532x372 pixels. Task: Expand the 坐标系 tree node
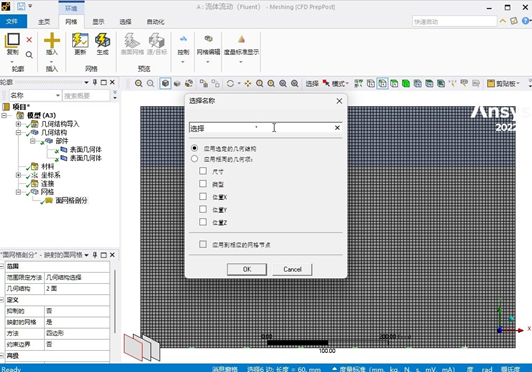(18, 175)
